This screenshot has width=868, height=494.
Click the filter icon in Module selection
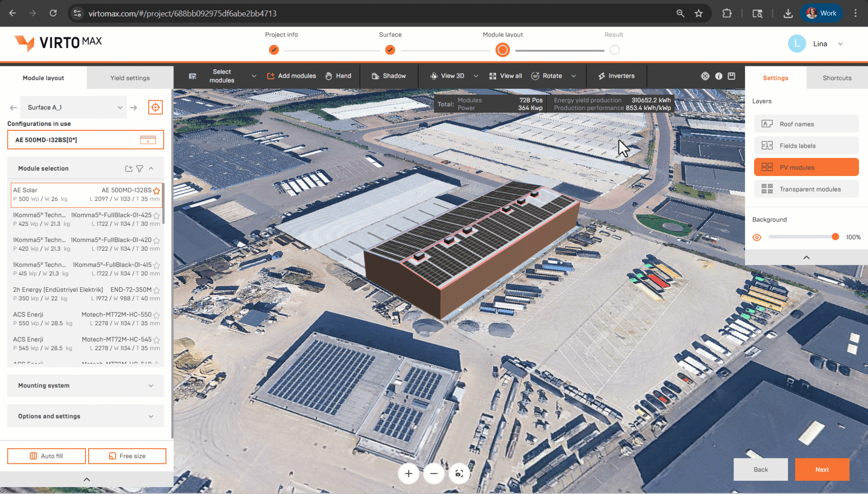pyautogui.click(x=140, y=169)
